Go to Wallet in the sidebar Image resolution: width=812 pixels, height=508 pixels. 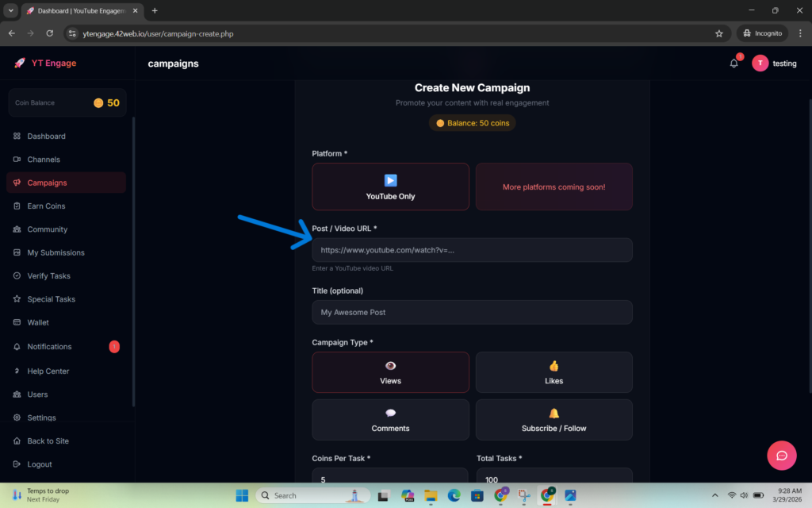click(38, 322)
